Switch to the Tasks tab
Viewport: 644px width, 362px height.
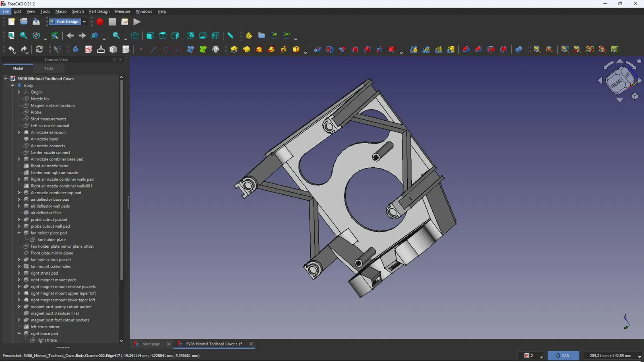(x=49, y=68)
